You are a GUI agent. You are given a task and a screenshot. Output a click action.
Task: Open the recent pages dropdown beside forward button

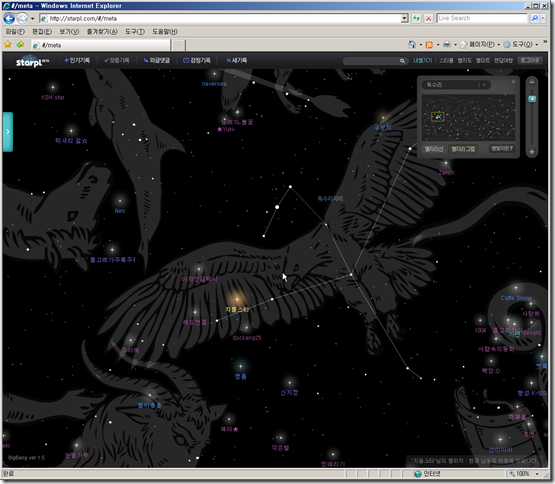[32, 18]
